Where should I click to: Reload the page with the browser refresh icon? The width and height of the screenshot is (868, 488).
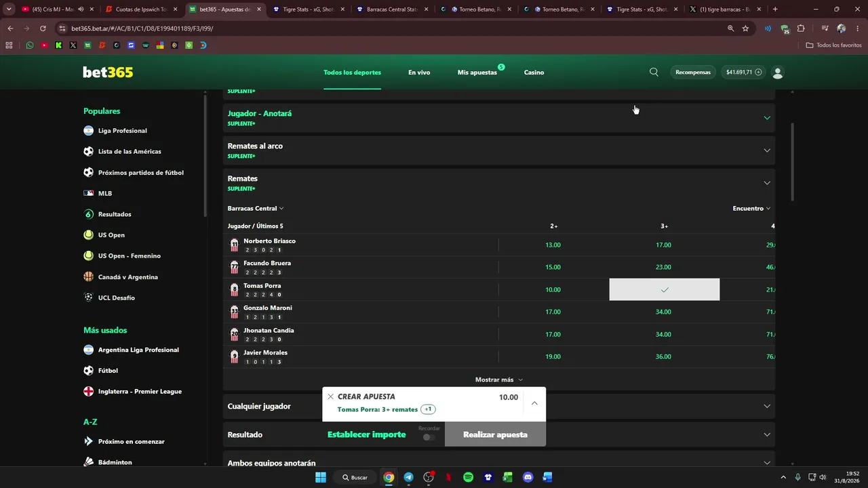(x=43, y=28)
